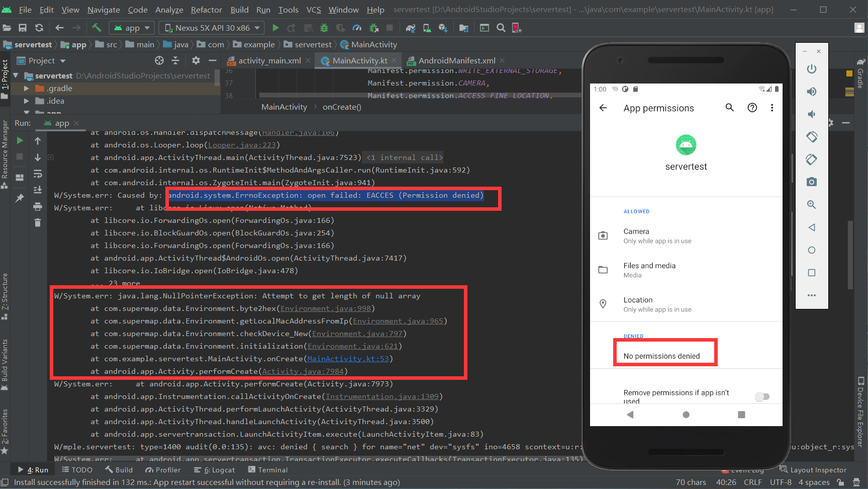
Task: Clear console with the trash icon
Action: tap(38, 222)
